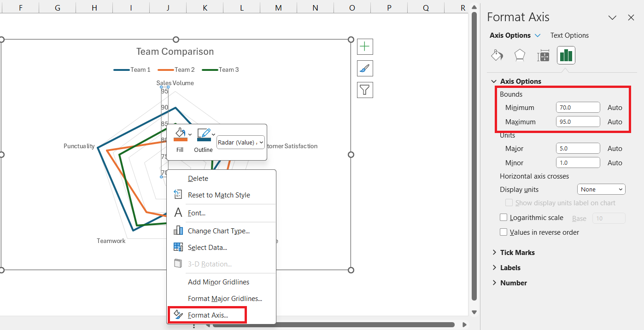Click the Maximum bound input field
Viewport: 644px width, 330px height.
578,122
